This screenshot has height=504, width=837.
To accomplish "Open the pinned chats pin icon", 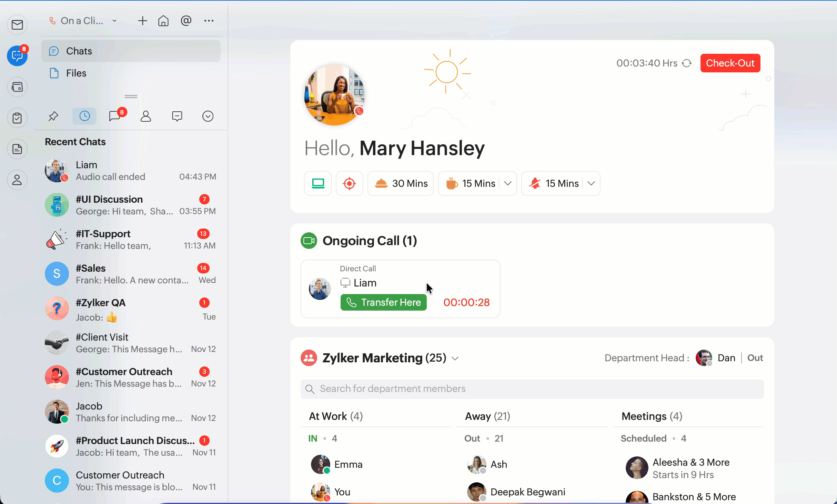I will pyautogui.click(x=53, y=116).
